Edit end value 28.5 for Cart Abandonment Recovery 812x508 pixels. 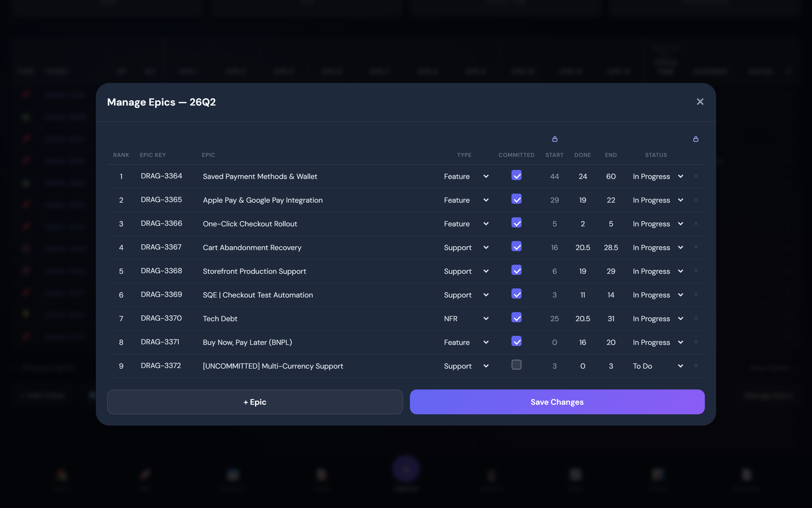[x=611, y=248]
